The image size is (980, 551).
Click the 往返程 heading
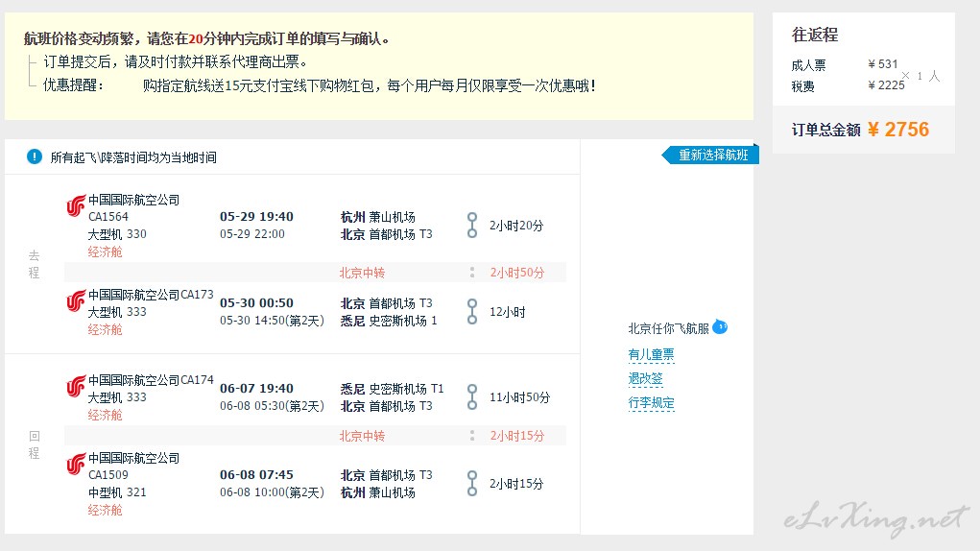(x=815, y=35)
